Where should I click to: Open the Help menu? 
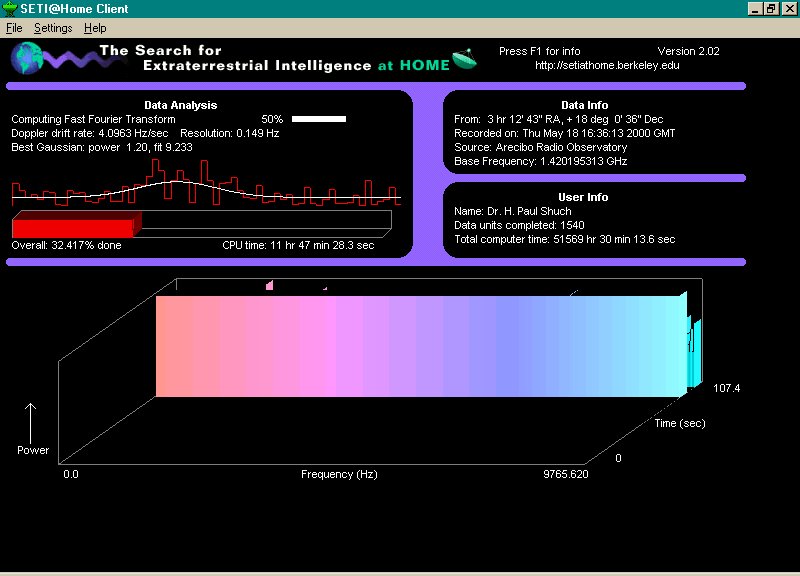95,28
